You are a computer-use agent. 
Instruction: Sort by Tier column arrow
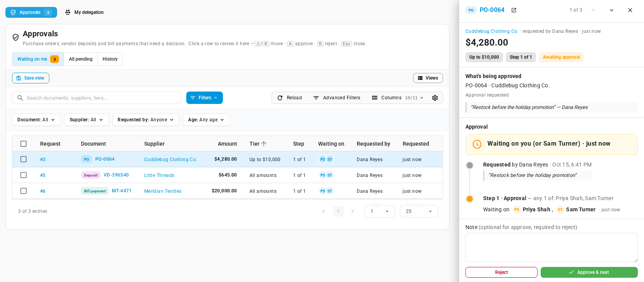tap(264, 144)
